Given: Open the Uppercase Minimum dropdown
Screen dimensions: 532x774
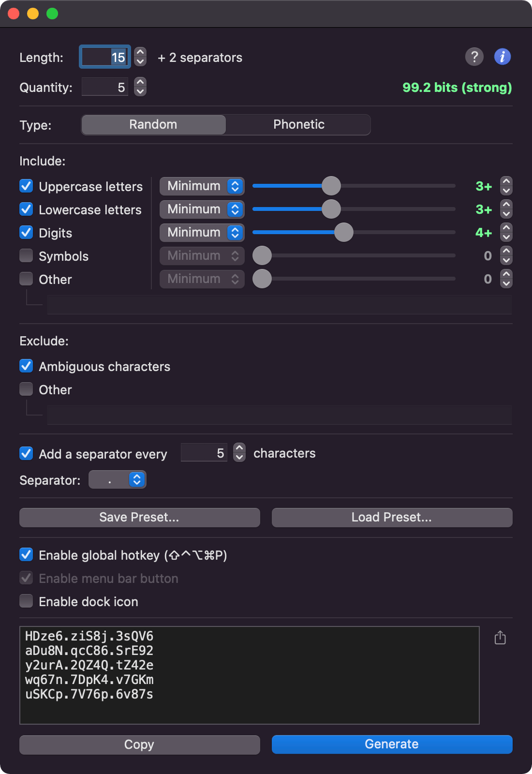Looking at the screenshot, I should pos(202,186).
